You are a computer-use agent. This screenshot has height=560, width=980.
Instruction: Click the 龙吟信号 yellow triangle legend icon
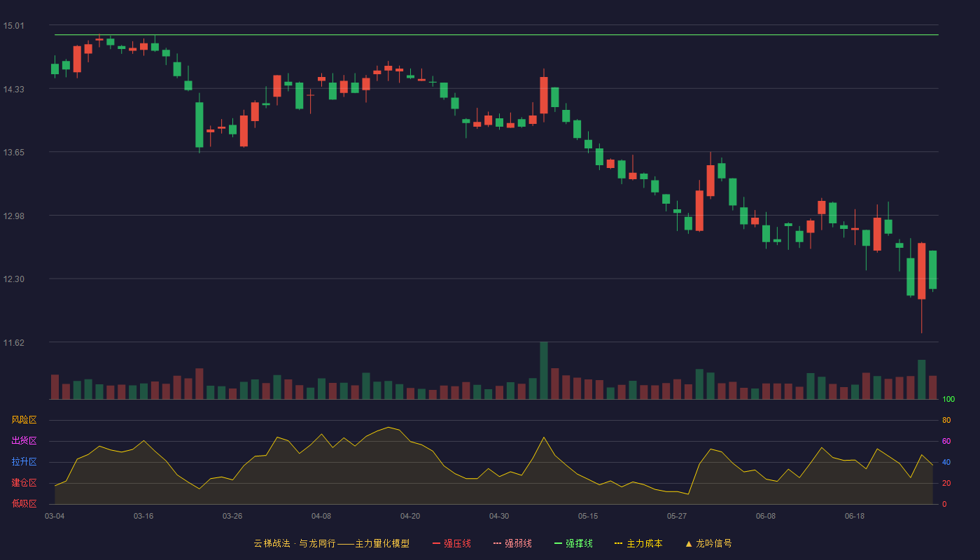tap(689, 543)
